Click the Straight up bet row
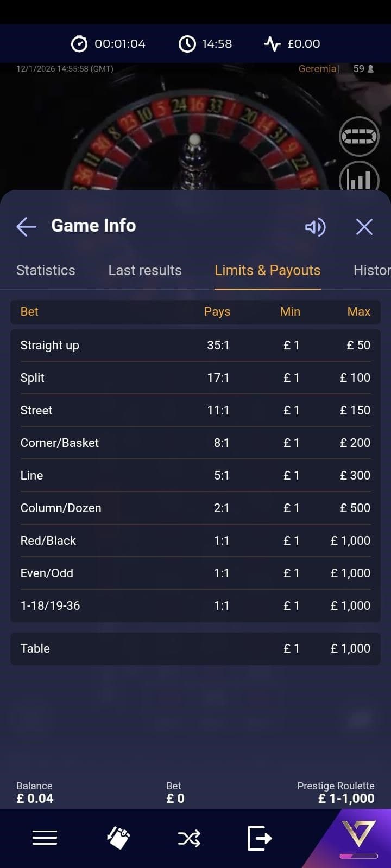 click(x=195, y=345)
